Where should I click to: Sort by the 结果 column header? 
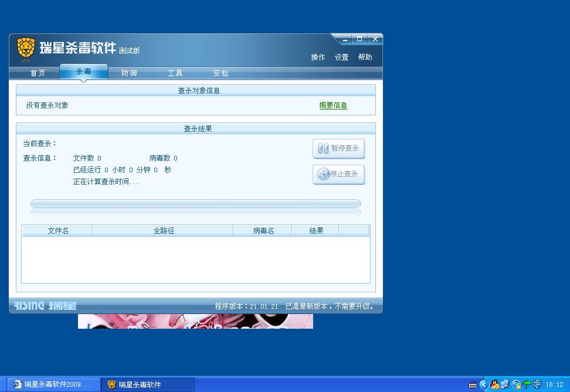315,231
